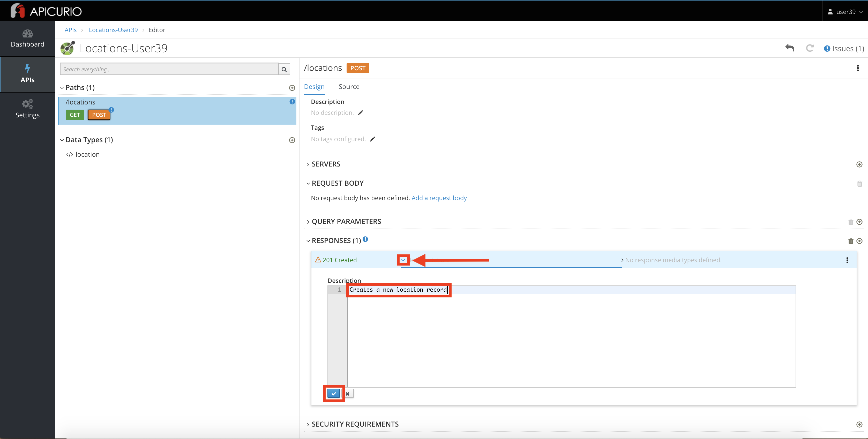Screen dimensions: 868x439
Task: Open 201 Created response kebab menu
Action: pos(847,260)
